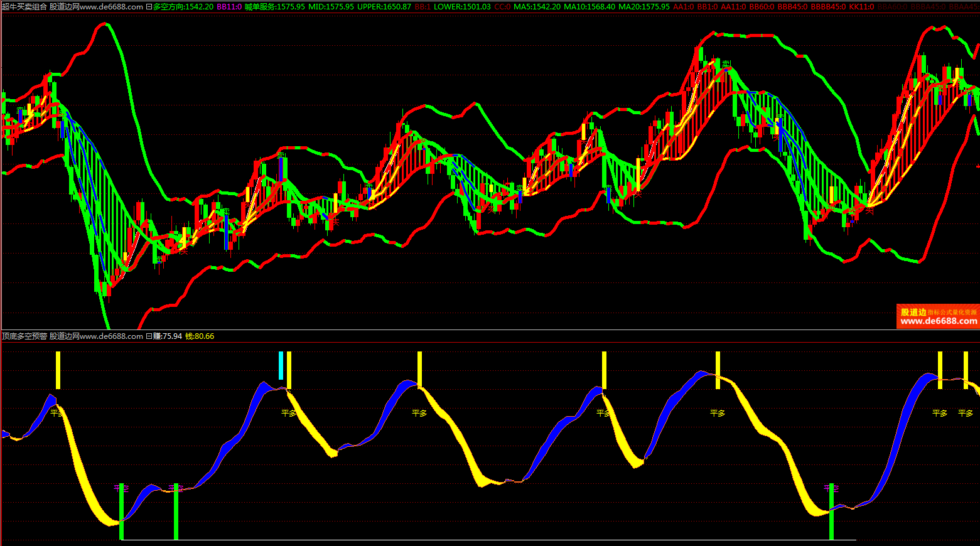Click the first green bottom signal bar
The width and height of the screenshot is (980, 546).
pyautogui.click(x=122, y=511)
